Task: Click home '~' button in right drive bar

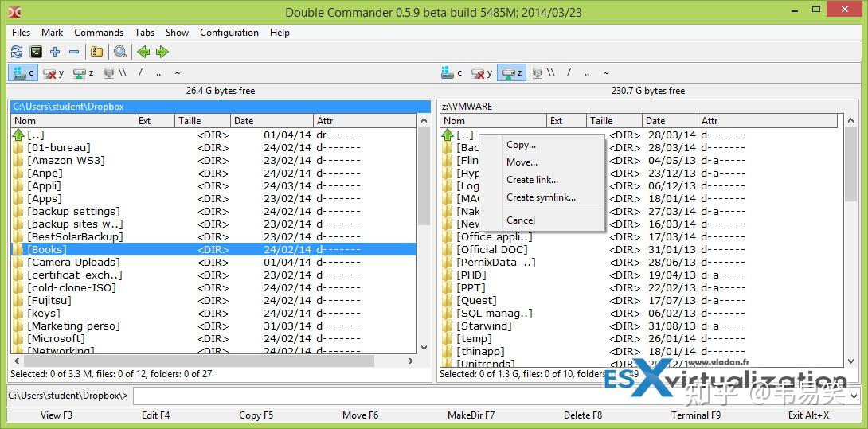Action: 605,72
